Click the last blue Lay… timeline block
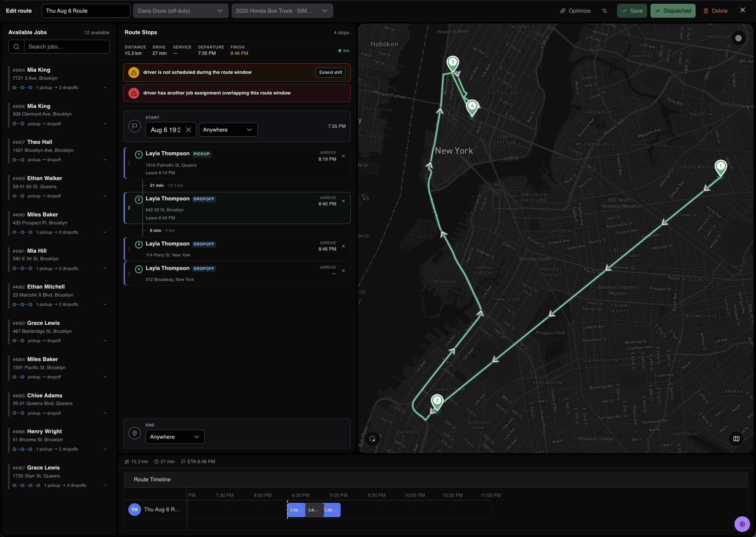The width and height of the screenshot is (756, 537). pyautogui.click(x=332, y=510)
